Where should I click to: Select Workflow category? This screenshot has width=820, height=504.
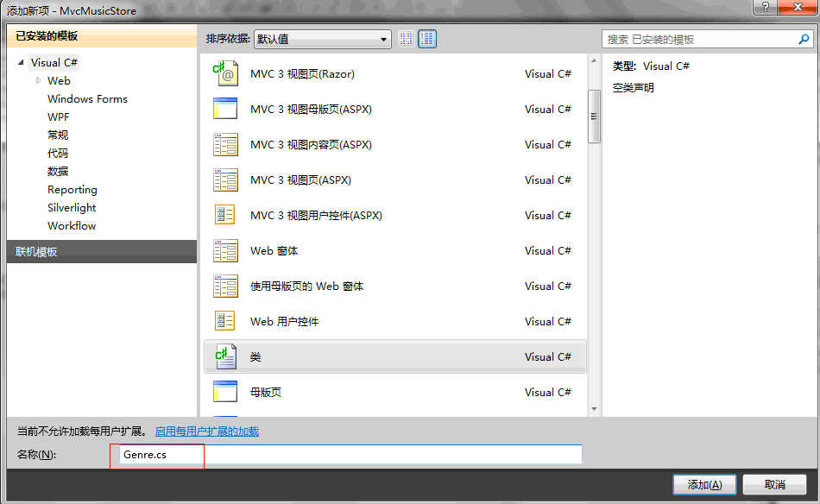click(72, 226)
